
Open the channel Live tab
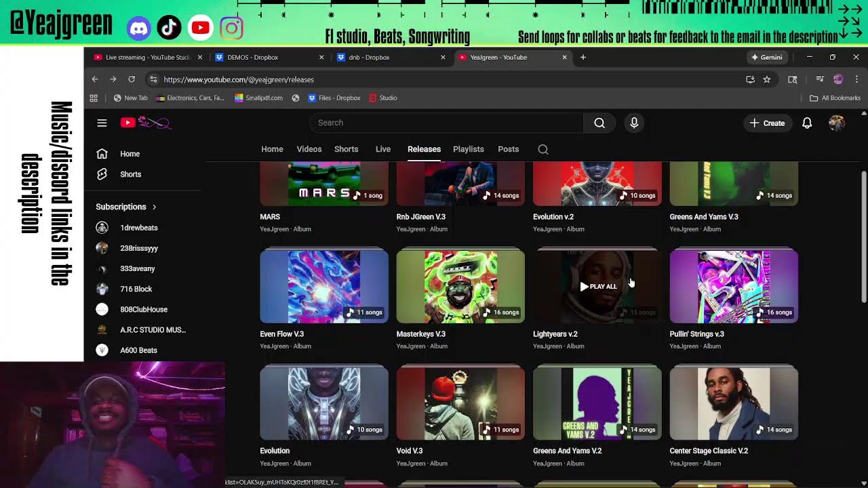(383, 149)
